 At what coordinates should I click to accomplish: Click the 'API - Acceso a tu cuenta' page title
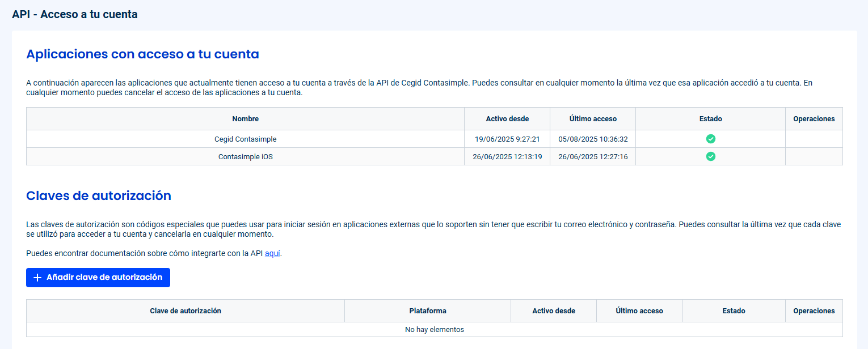75,15
